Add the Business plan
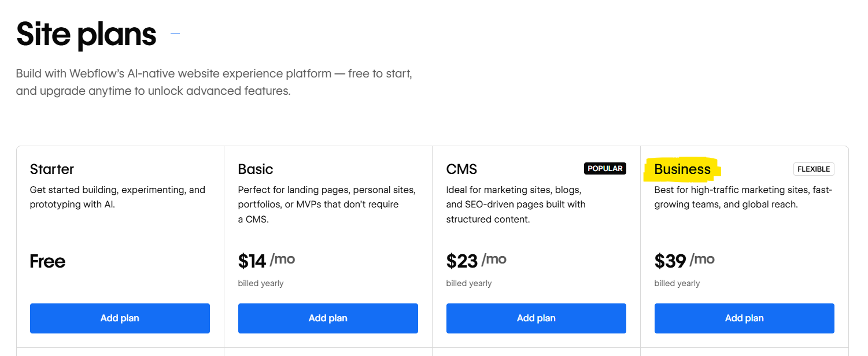Viewport: 868px width, 356px height. pyautogui.click(x=744, y=318)
